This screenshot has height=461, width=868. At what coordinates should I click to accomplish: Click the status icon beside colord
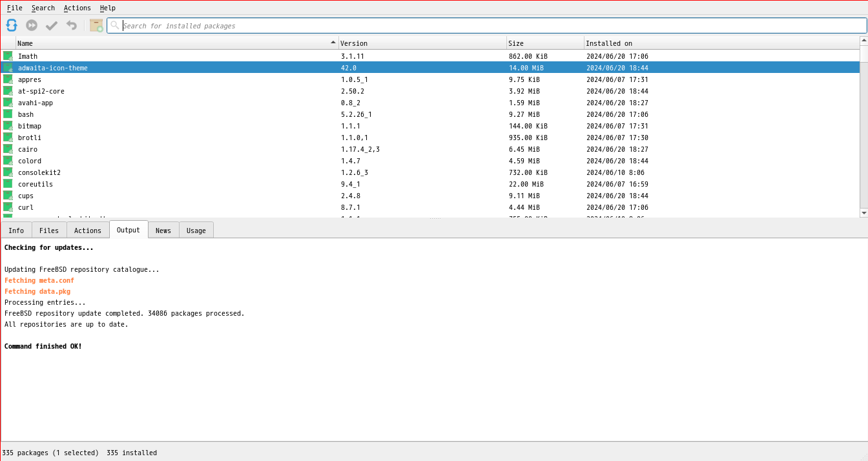(8, 161)
